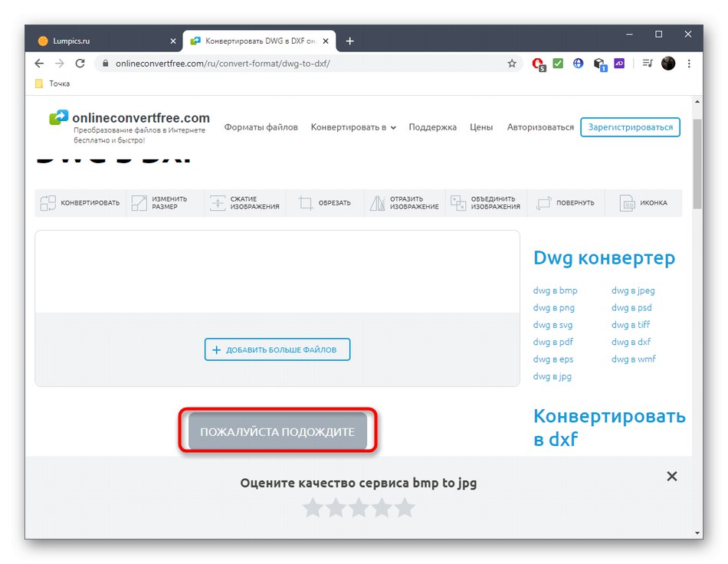Image resolution: width=728 pixels, height=564 pixels.
Task: Rate the service five stars
Action: click(405, 507)
